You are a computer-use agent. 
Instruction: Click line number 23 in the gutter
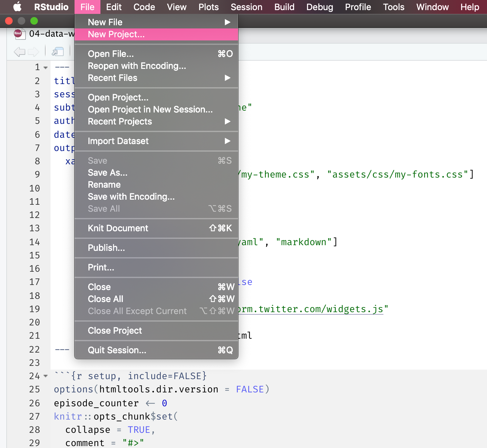[x=34, y=363]
